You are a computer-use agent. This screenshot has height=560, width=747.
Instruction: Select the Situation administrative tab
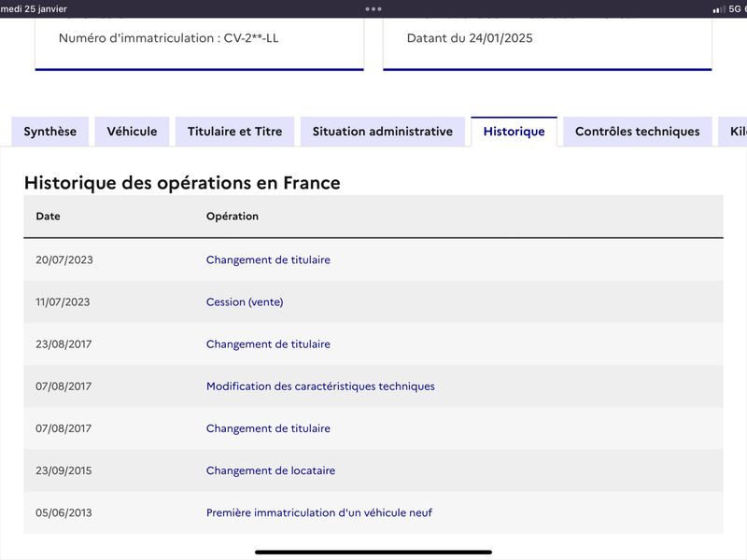coord(383,132)
